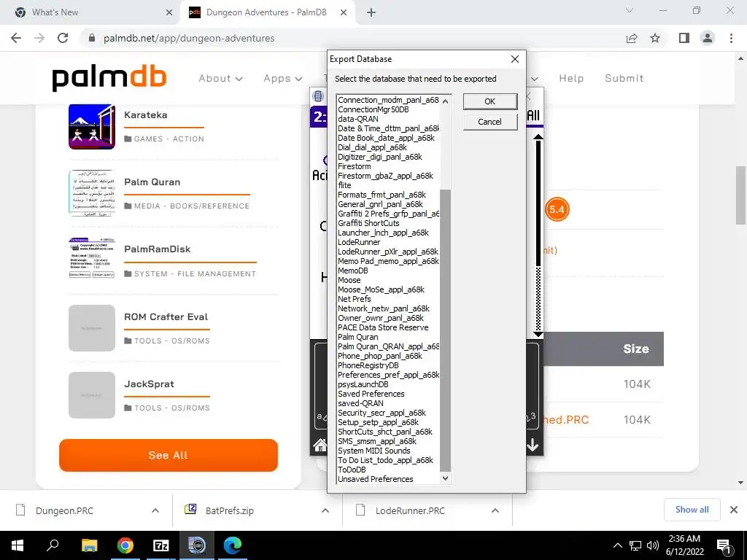Viewport: 747px width, 560px height.
Task: Click the emulator scroll-up arrow
Action: 538,137
